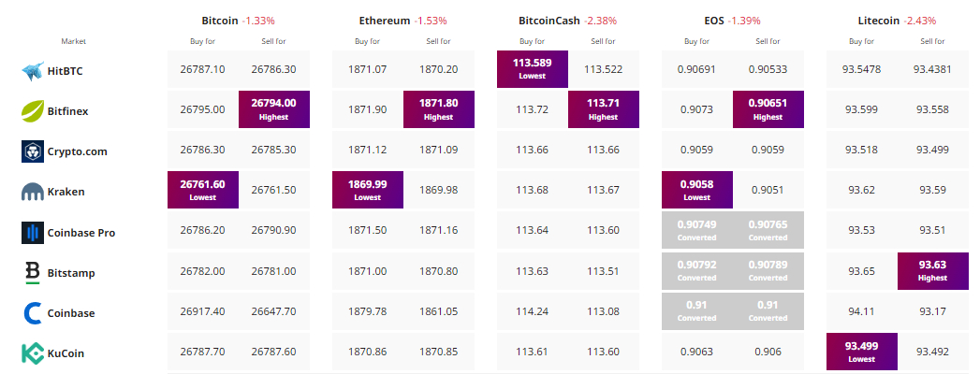Click the Bitstamp logo icon

point(33,272)
